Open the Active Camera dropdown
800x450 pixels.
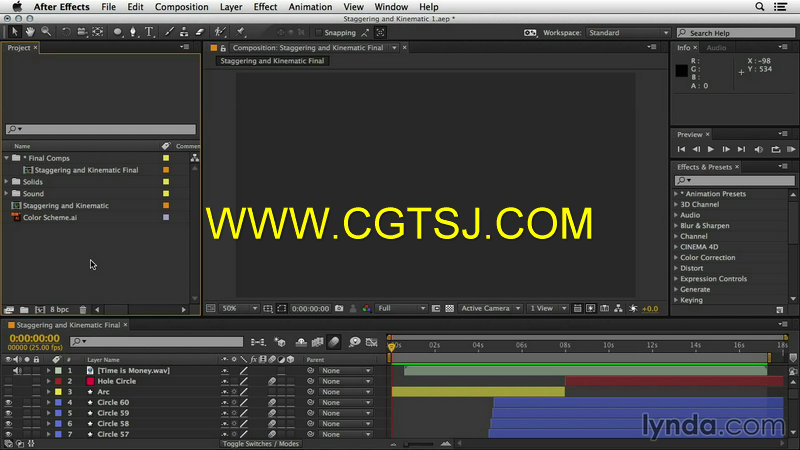point(490,308)
